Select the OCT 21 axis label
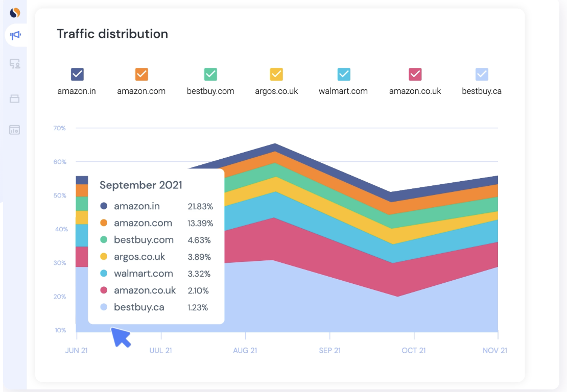Viewport: 567px width, 392px height. coord(414,350)
